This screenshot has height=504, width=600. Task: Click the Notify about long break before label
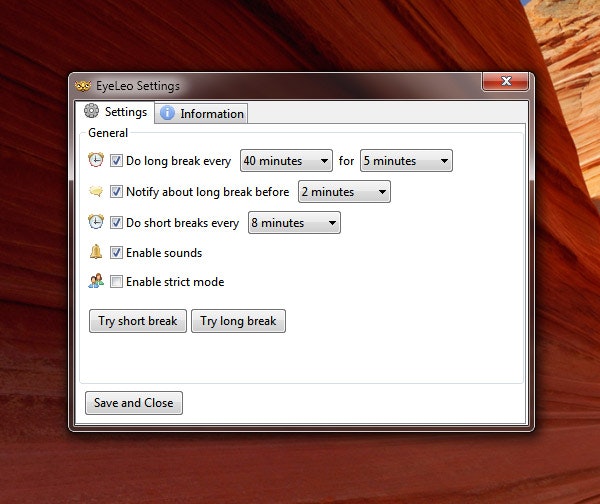pyautogui.click(x=208, y=192)
